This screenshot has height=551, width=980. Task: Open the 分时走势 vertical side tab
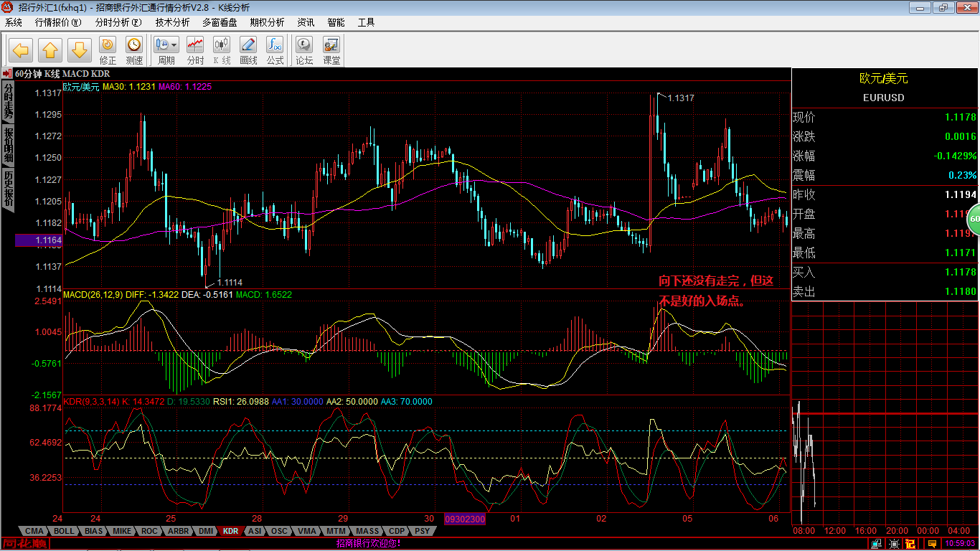click(x=8, y=100)
